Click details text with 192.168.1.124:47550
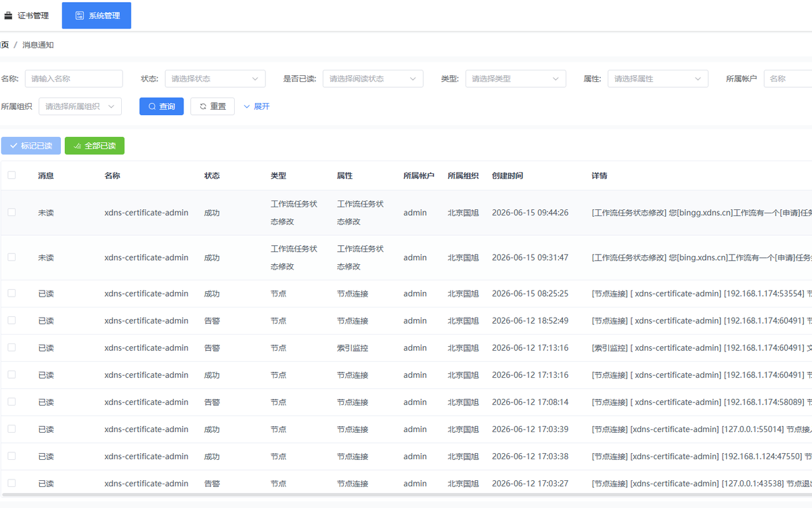The width and height of the screenshot is (812, 508). [x=702, y=457]
